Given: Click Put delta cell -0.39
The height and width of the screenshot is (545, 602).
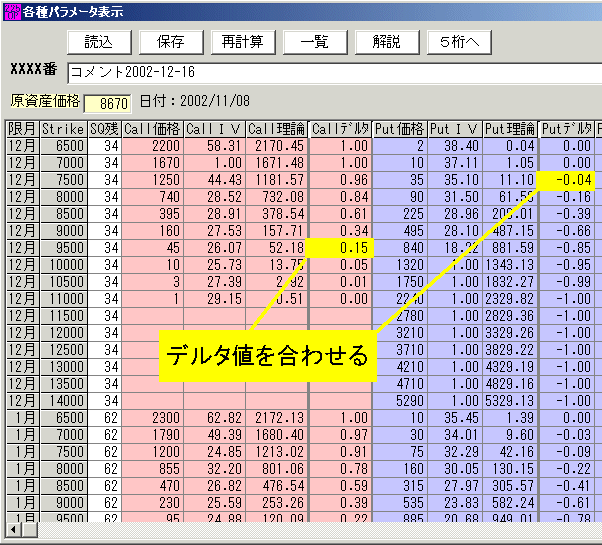Looking at the screenshot, I should tap(567, 214).
